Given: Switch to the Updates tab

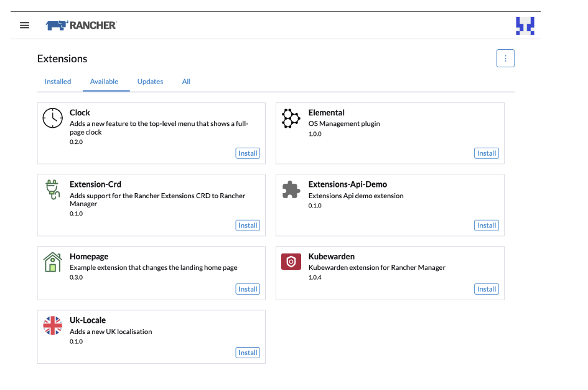Looking at the screenshot, I should pos(150,82).
